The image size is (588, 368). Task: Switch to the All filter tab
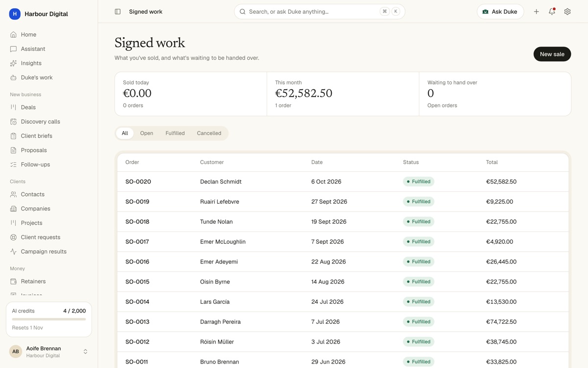click(125, 133)
